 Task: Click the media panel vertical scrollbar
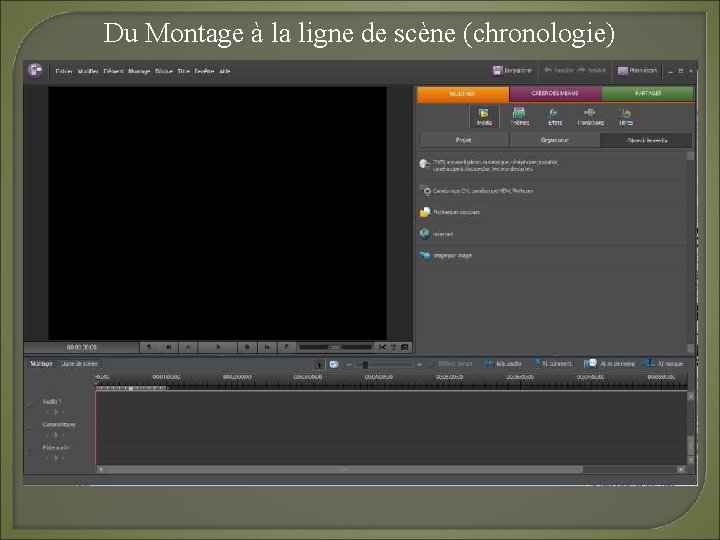690,251
